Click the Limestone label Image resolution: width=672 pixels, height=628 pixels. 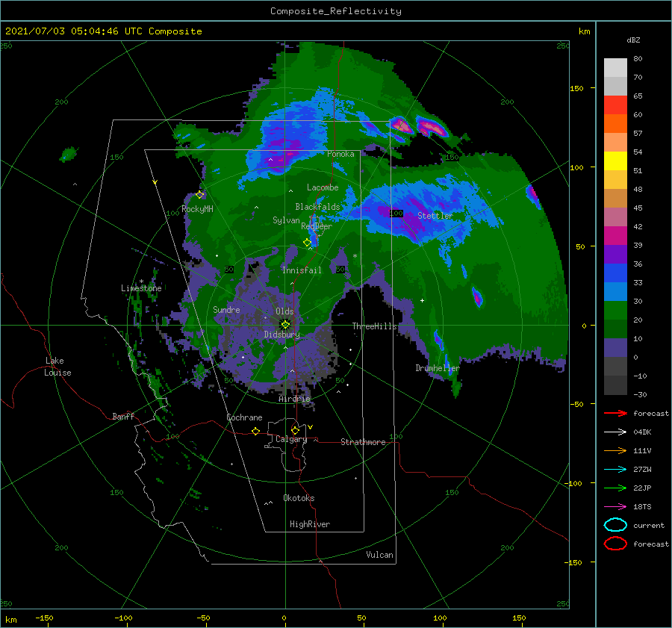[141, 288]
